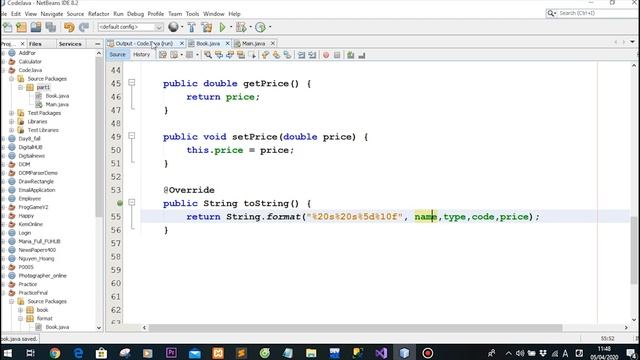
Task: Click the Clean and Build icon
Action: [x=207, y=27]
